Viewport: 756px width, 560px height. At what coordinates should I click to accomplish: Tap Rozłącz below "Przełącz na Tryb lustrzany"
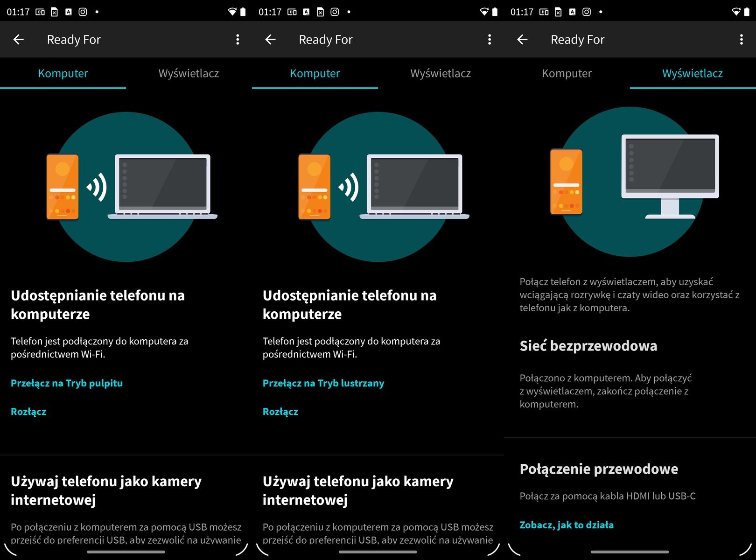pos(280,412)
